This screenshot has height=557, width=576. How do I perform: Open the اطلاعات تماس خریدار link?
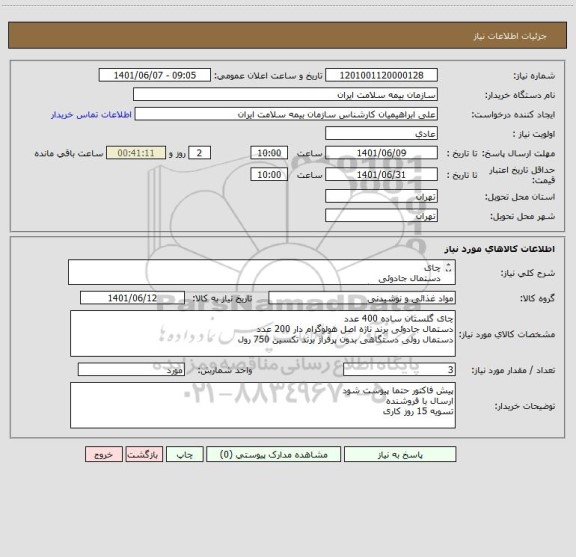point(91,115)
